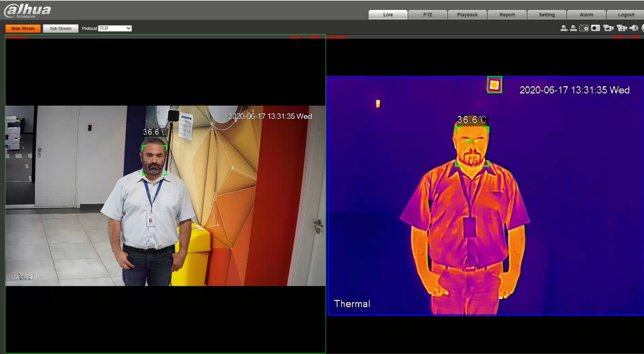Go to the PTZ tab
The height and width of the screenshot is (354, 644).
(x=428, y=15)
